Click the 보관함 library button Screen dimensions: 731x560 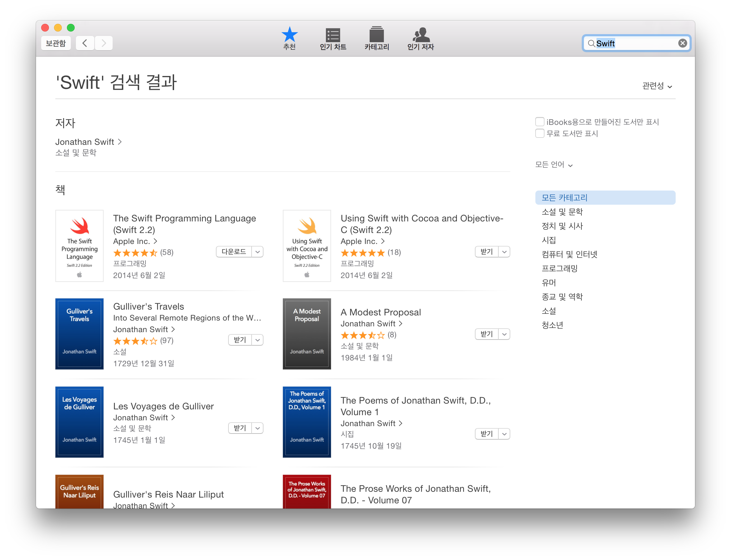pyautogui.click(x=56, y=43)
